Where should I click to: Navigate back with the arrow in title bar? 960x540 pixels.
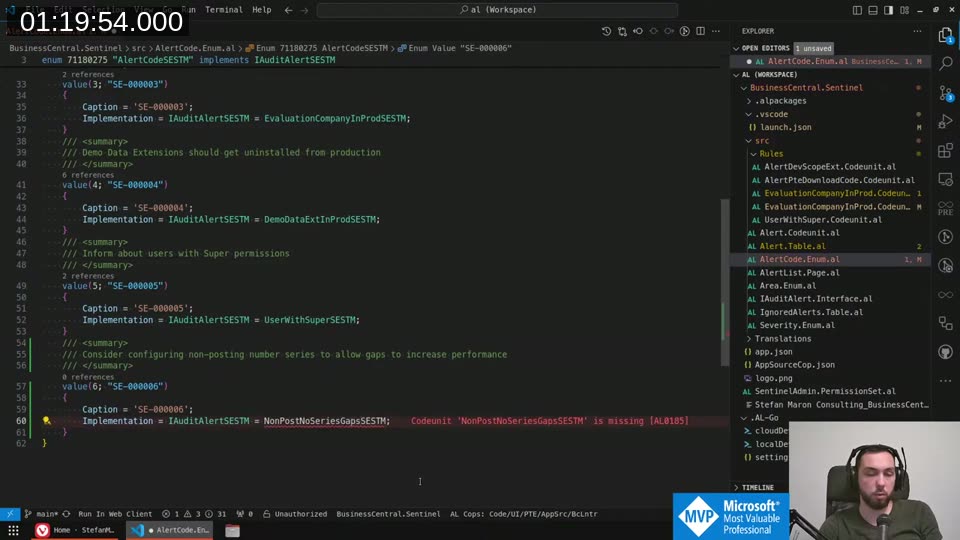288,10
